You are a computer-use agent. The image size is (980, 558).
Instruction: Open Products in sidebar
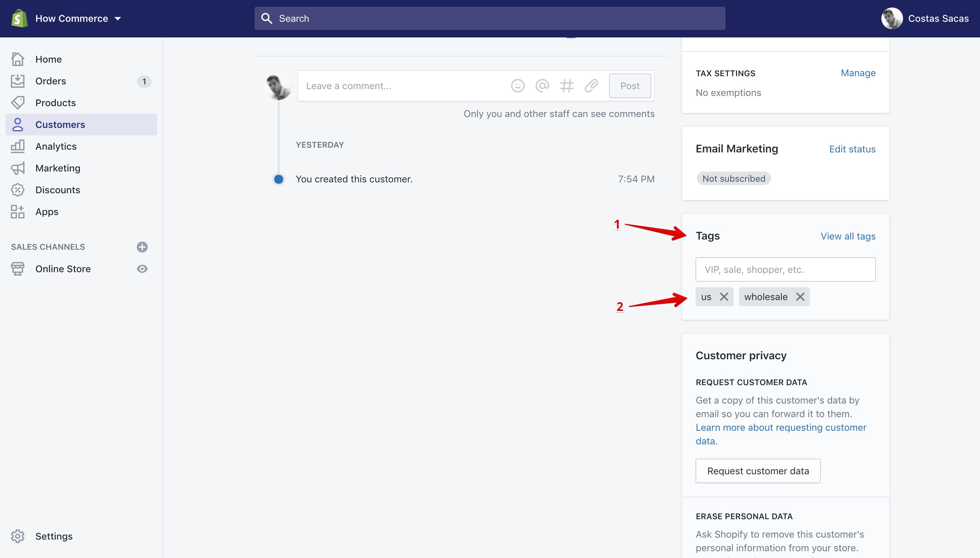point(55,103)
